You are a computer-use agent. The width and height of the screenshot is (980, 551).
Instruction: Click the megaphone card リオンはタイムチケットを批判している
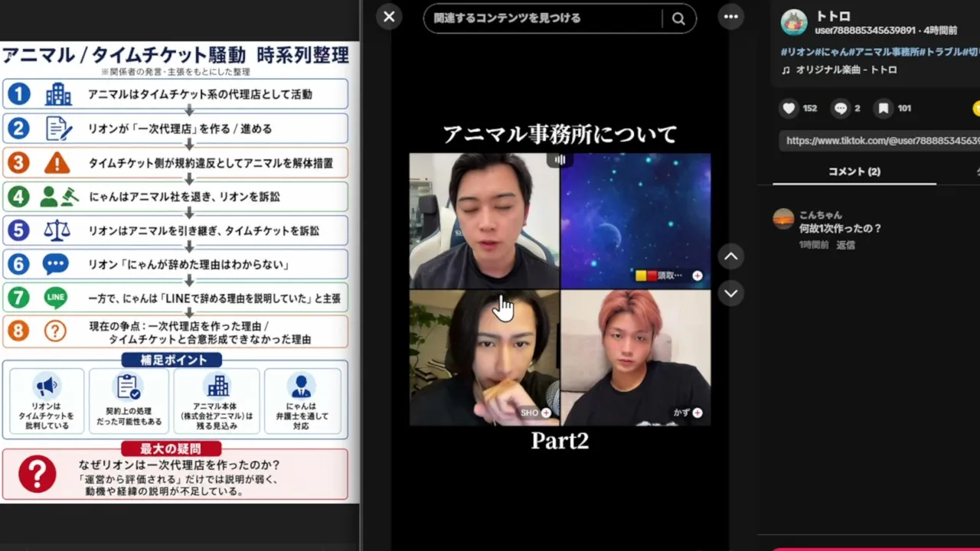click(x=47, y=403)
